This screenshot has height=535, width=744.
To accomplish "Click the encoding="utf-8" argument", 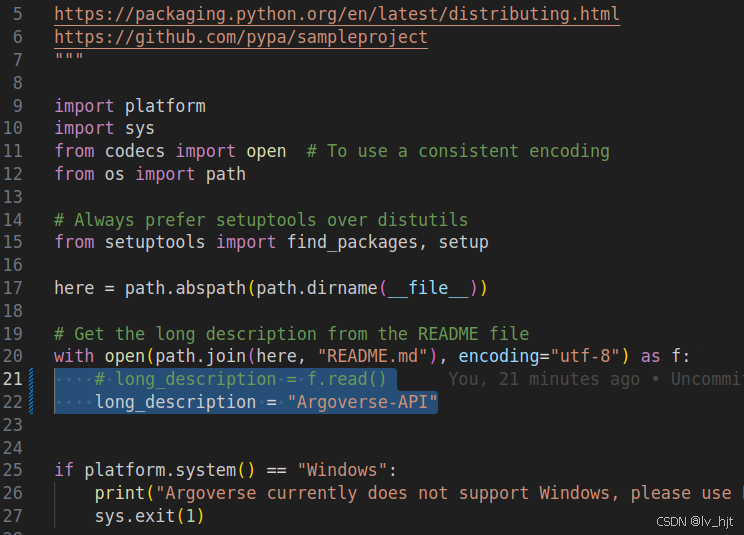I will coord(539,356).
